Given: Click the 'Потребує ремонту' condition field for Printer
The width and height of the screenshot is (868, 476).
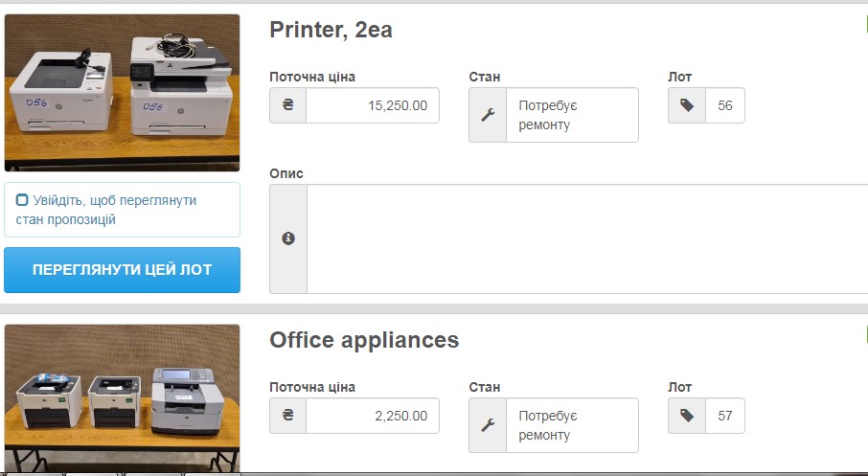Looking at the screenshot, I should point(572,115).
